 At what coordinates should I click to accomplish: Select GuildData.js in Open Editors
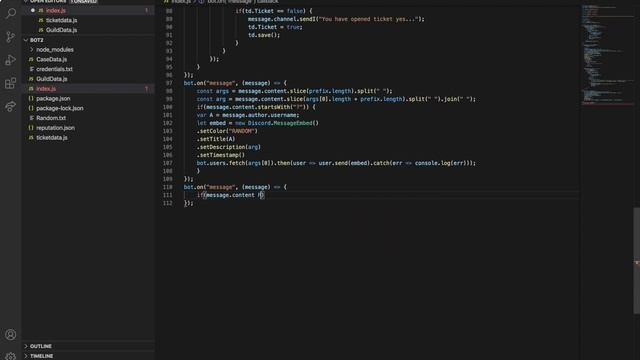click(62, 30)
